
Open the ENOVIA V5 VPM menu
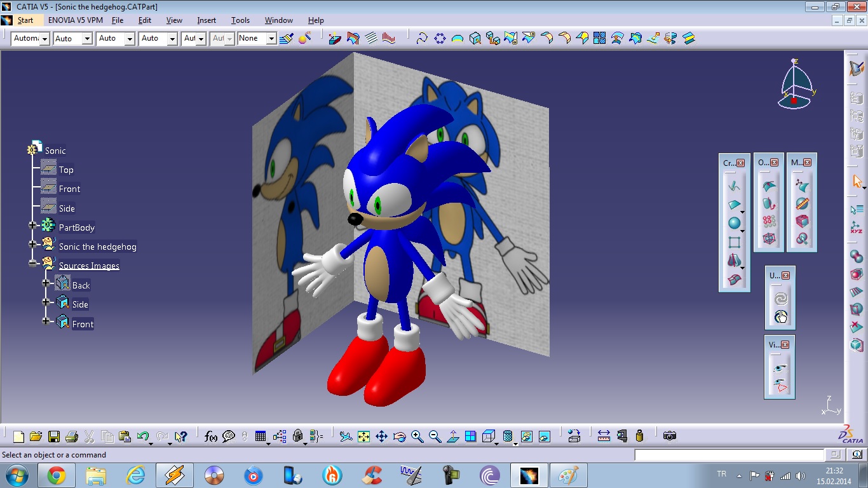pyautogui.click(x=75, y=20)
